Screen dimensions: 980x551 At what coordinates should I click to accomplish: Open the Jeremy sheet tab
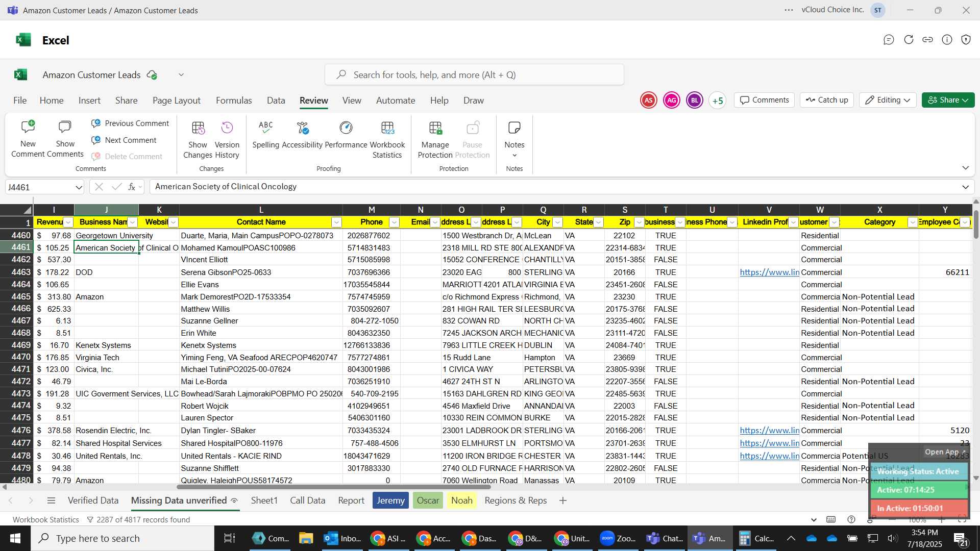click(390, 500)
